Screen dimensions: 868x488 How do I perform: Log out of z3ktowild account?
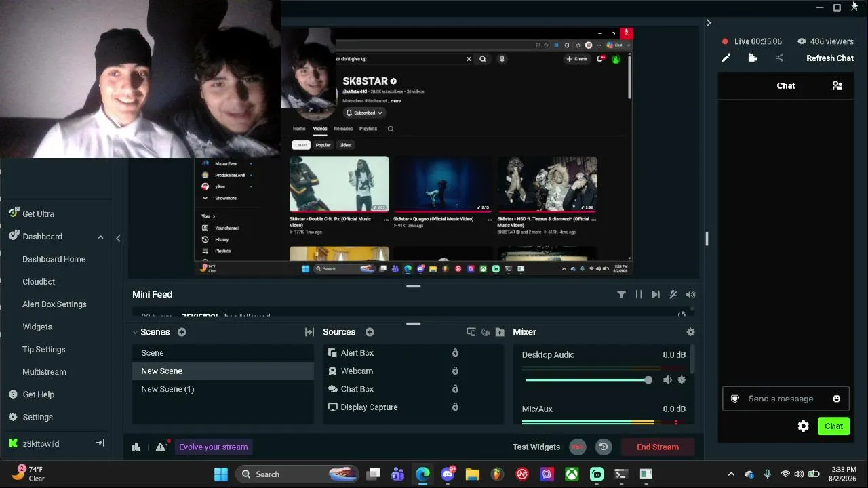100,443
